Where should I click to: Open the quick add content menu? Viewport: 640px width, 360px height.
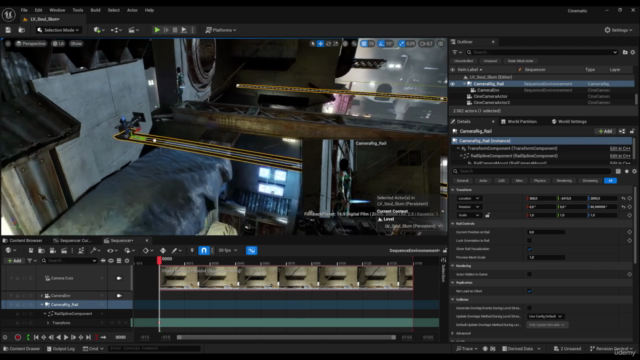(x=98, y=30)
